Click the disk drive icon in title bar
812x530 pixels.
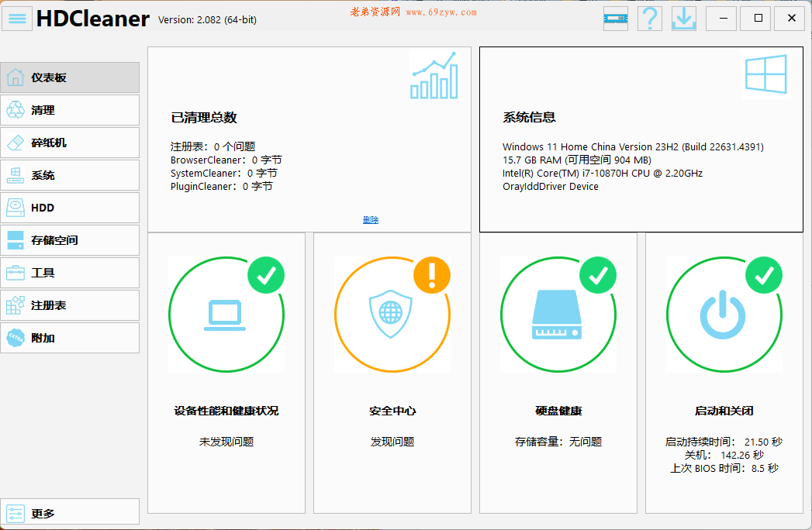(616, 19)
